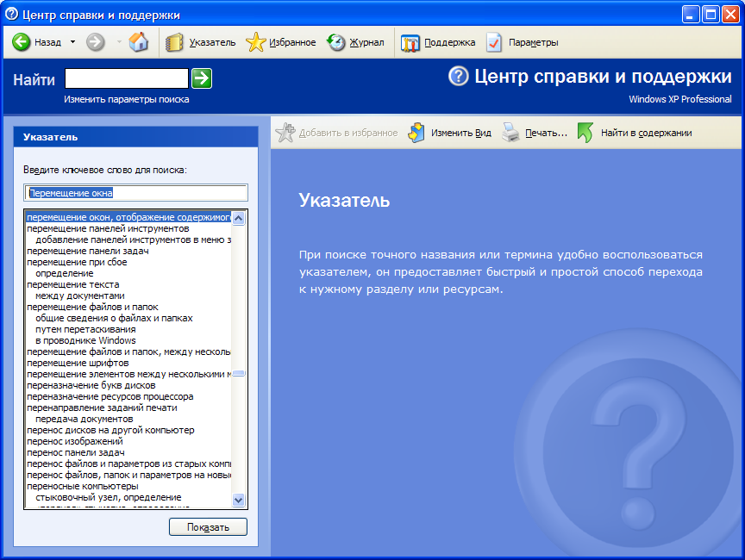The width and height of the screenshot is (745, 560).
Task: Open the Back history dropdown arrow
Action: pos(72,42)
